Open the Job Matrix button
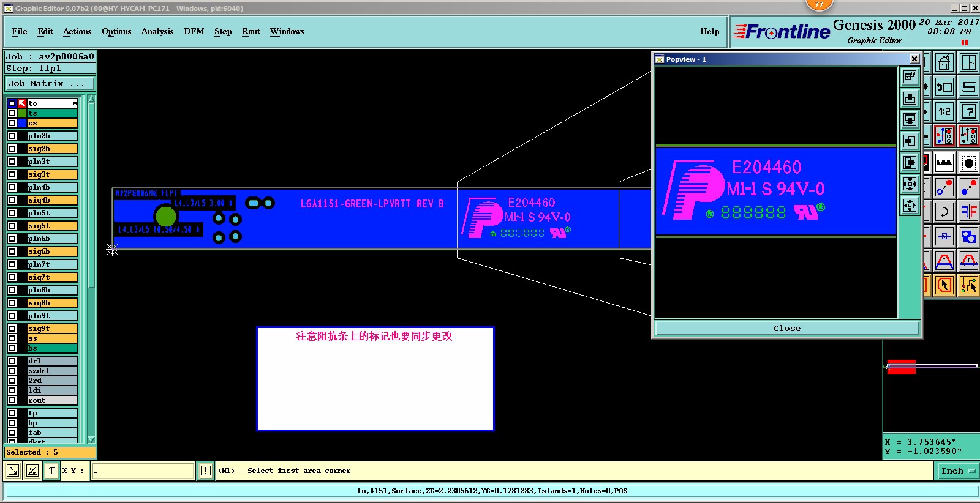Screen dimensions: 980x503 coord(50,83)
